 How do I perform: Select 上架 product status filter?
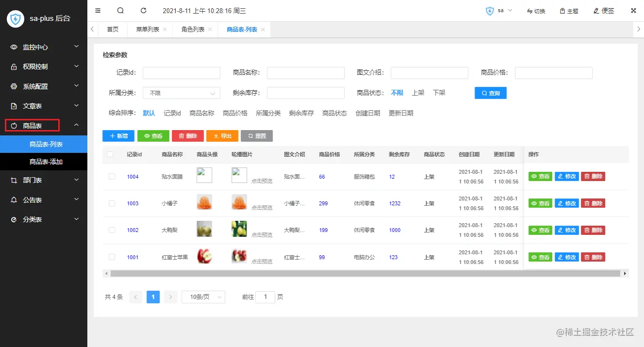[x=418, y=93]
